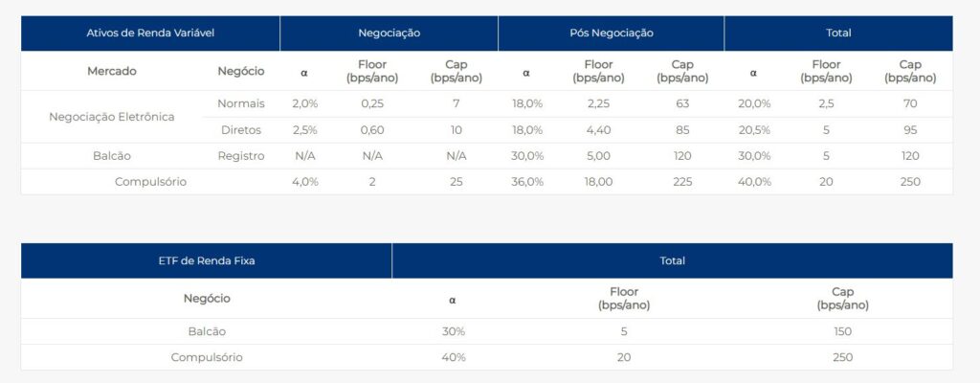The width and height of the screenshot is (980, 383).
Task: Select the Negociação column group header
Action: [x=389, y=34]
